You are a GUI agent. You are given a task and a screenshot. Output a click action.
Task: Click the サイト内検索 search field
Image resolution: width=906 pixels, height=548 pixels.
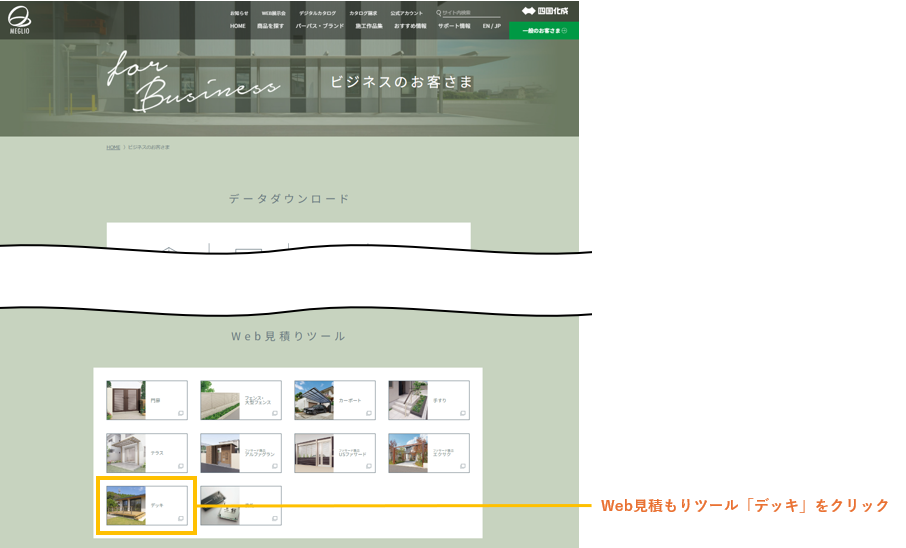tap(470, 13)
